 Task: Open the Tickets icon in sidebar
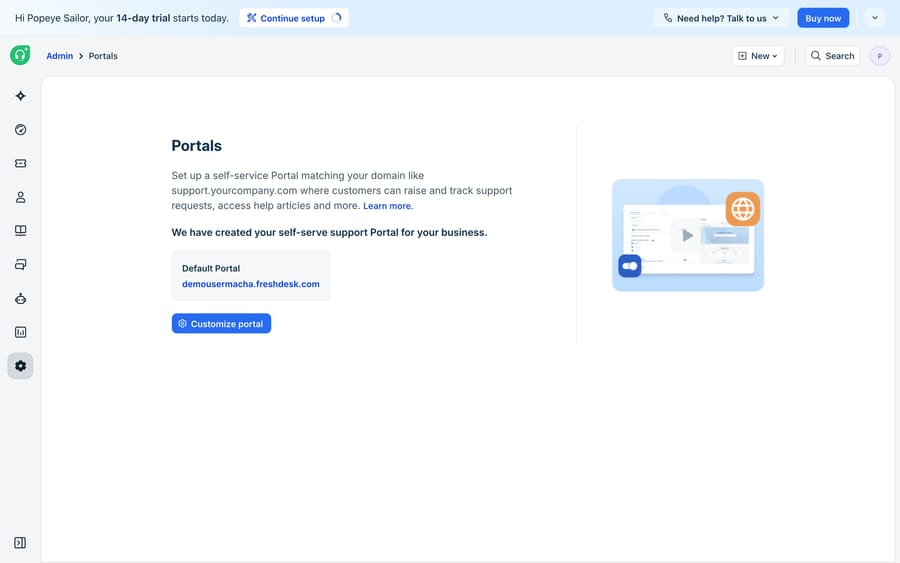point(21,164)
